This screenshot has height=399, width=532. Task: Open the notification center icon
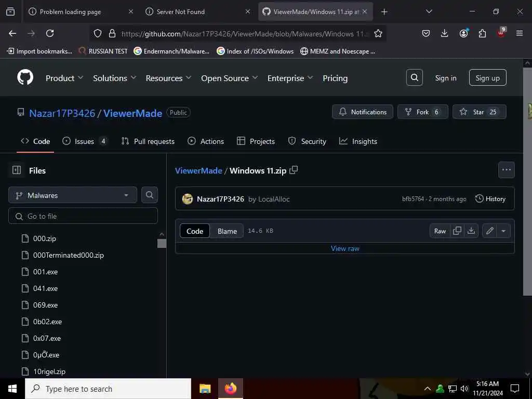pos(515,389)
